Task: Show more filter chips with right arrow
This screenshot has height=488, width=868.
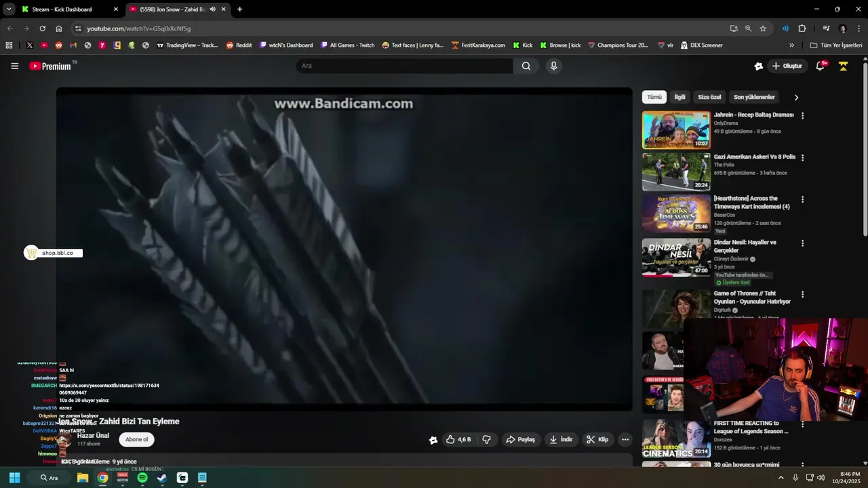Action: click(796, 97)
